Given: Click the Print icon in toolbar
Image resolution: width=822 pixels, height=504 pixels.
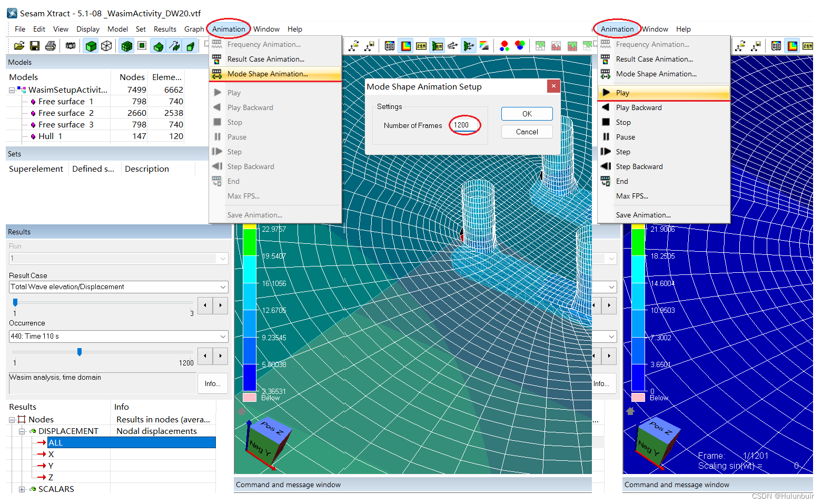Looking at the screenshot, I should pos(51,46).
